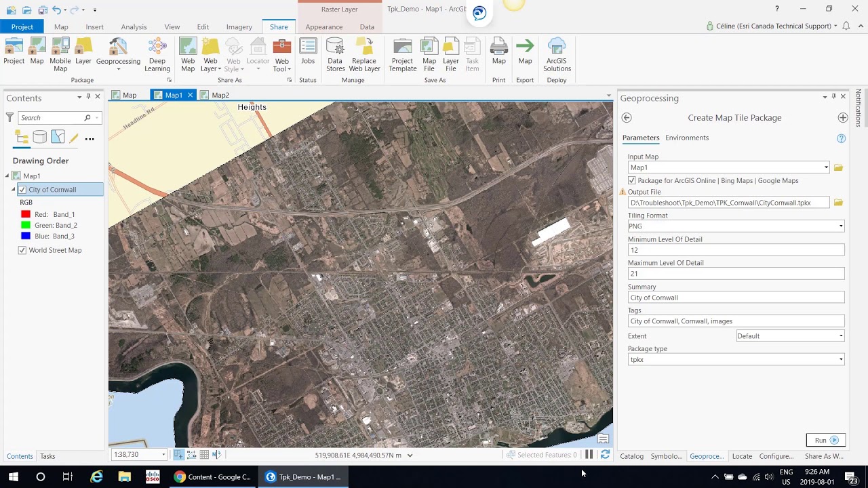
Task: Select List By Editing pencil icon
Action: point(74,138)
